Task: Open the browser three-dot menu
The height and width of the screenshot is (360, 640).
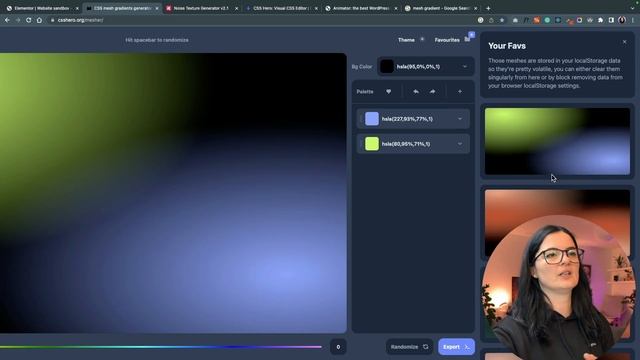Action: tap(633, 20)
